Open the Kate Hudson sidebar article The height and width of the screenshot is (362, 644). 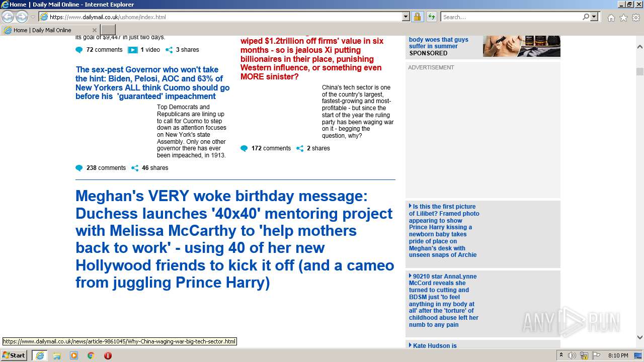[433, 345]
